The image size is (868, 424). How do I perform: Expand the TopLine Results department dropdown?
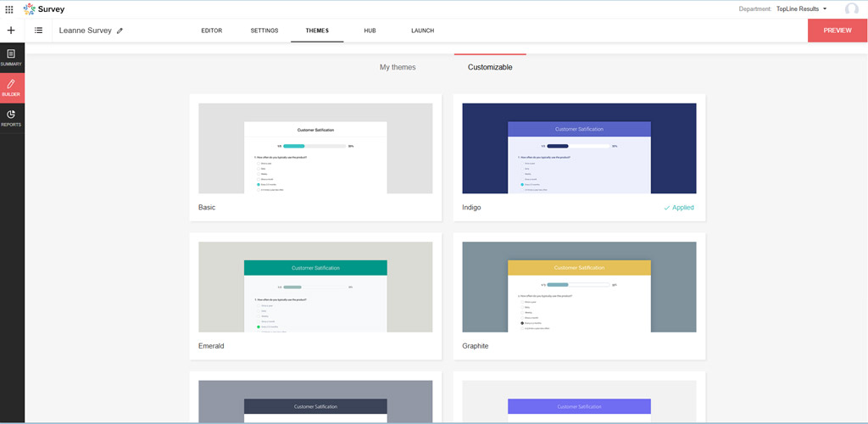pos(802,8)
